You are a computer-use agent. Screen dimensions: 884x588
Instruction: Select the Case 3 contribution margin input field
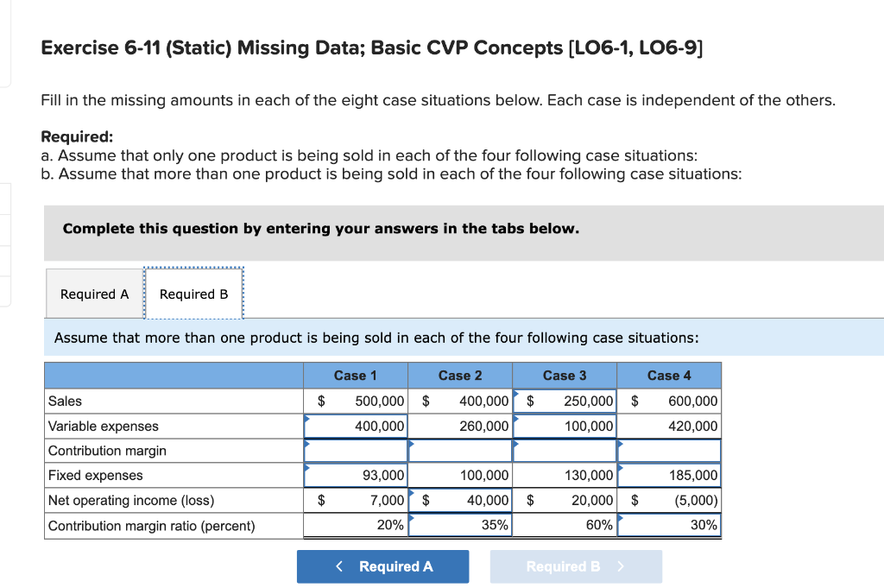[x=564, y=450]
